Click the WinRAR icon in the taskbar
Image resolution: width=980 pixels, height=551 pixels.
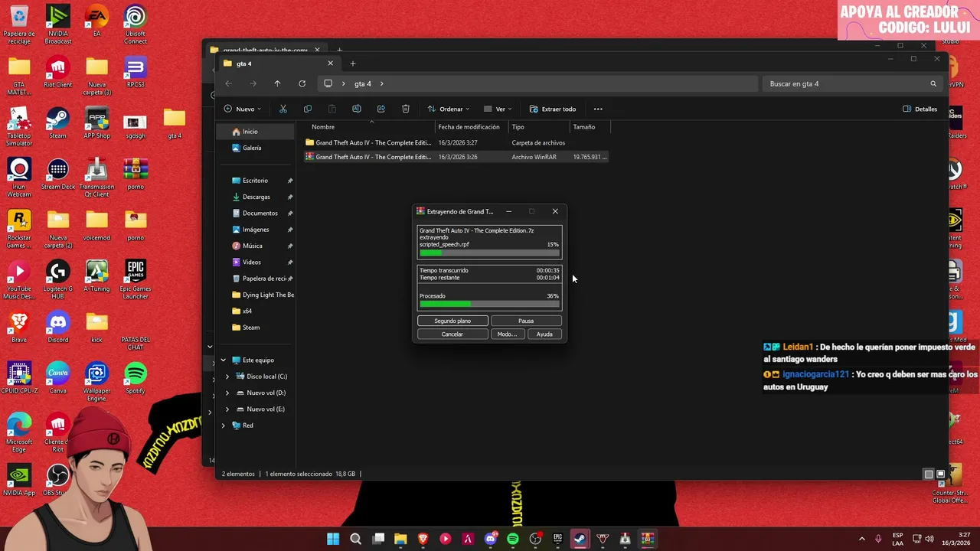click(x=647, y=539)
